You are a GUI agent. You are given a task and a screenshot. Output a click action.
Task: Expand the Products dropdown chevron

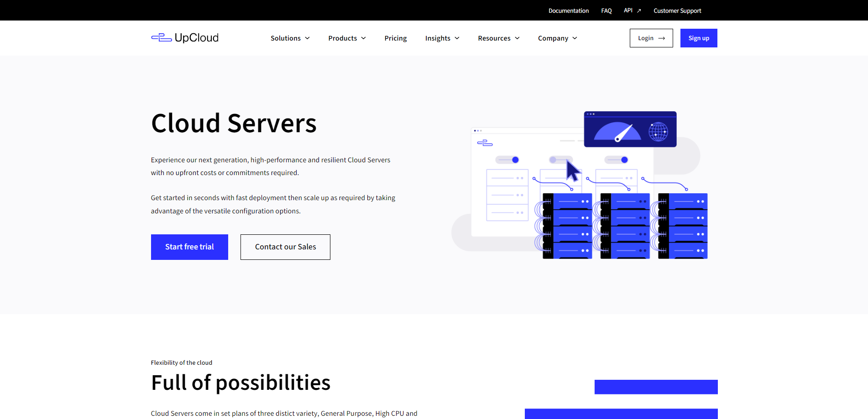364,38
